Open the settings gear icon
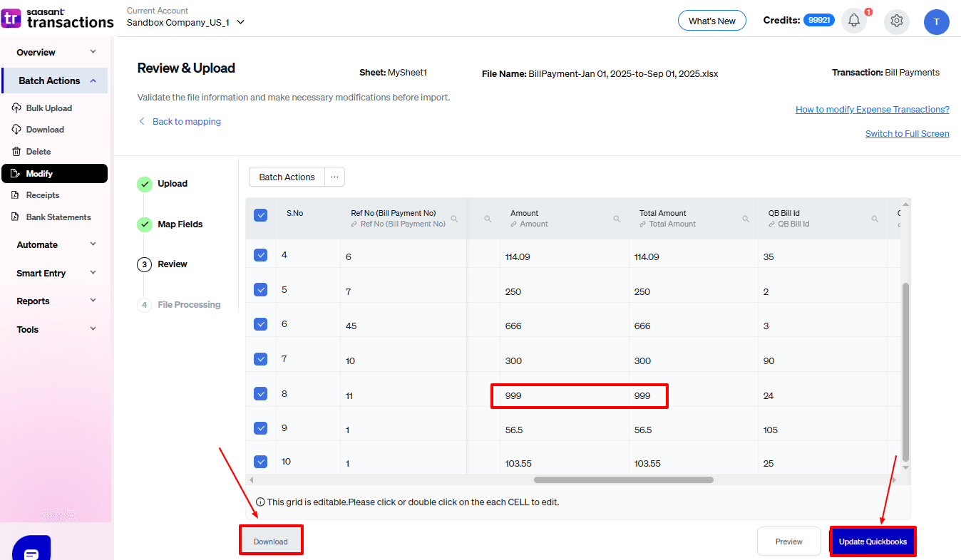 click(896, 22)
